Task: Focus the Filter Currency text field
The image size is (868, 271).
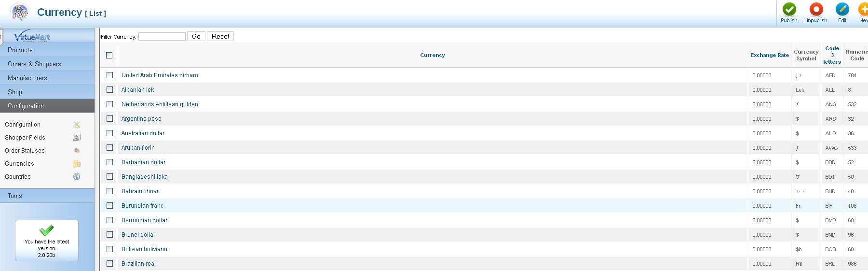Action: (162, 37)
